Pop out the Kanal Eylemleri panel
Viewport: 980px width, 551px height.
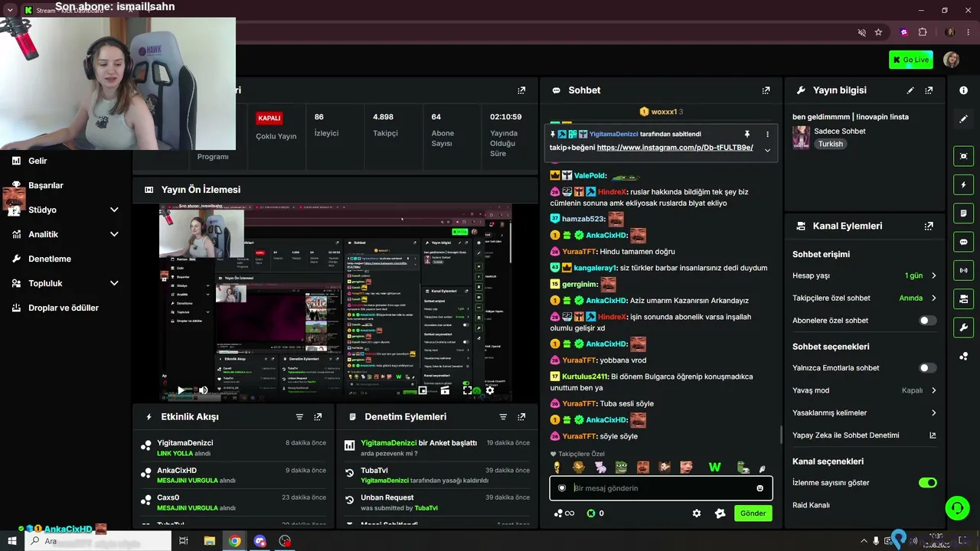pos(929,227)
